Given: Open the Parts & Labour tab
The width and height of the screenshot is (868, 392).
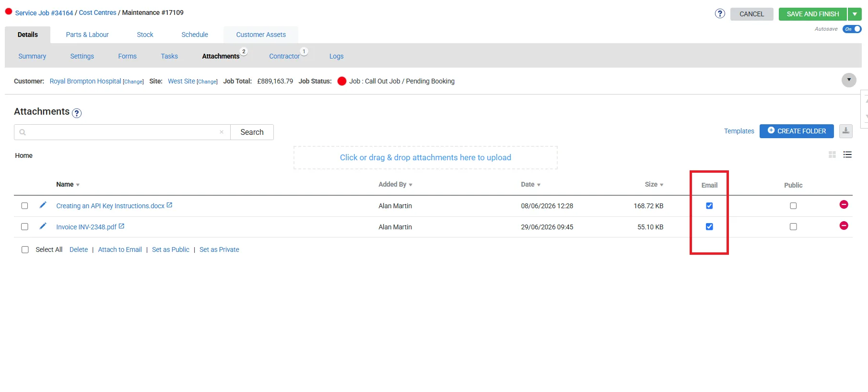Looking at the screenshot, I should 87,35.
